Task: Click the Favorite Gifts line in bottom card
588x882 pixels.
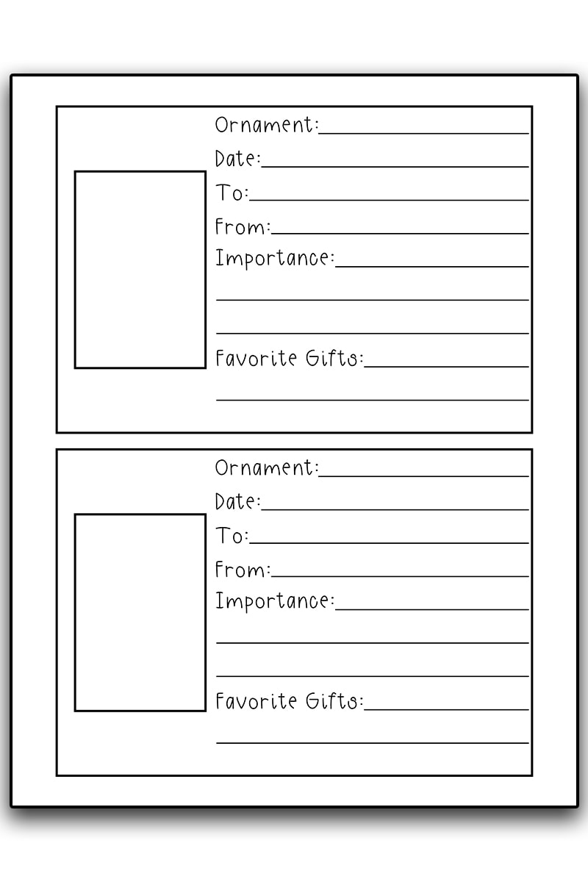Action: 447,709
